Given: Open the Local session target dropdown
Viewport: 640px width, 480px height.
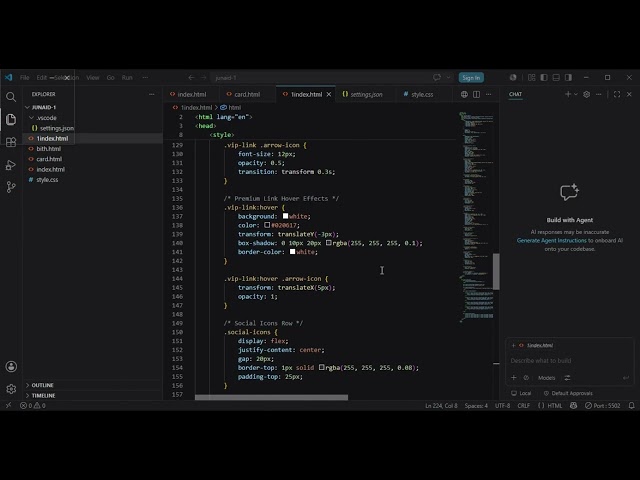Looking at the screenshot, I should 521,393.
